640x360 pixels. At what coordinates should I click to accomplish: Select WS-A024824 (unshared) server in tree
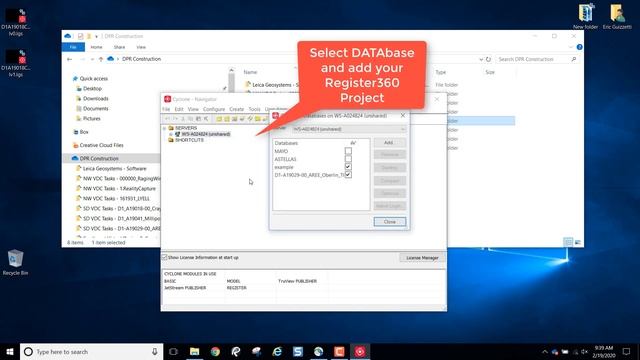206,134
